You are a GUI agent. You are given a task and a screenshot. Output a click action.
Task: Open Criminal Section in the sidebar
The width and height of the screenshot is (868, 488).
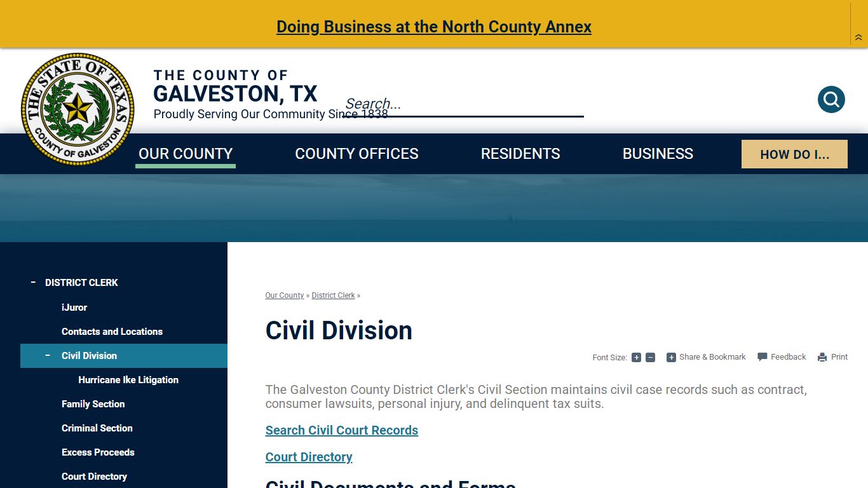pyautogui.click(x=97, y=428)
